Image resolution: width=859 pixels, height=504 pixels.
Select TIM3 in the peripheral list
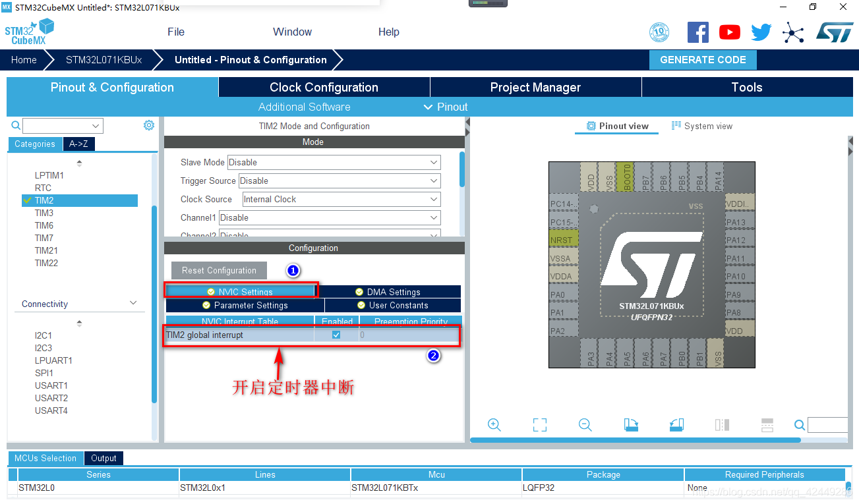pos(44,213)
